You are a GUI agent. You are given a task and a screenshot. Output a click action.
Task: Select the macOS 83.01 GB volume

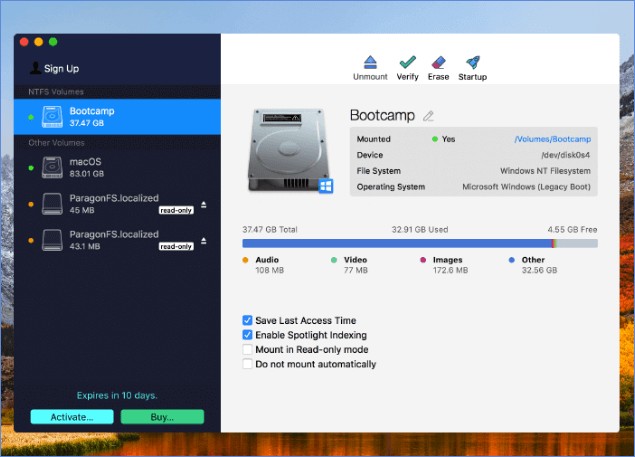pos(117,167)
